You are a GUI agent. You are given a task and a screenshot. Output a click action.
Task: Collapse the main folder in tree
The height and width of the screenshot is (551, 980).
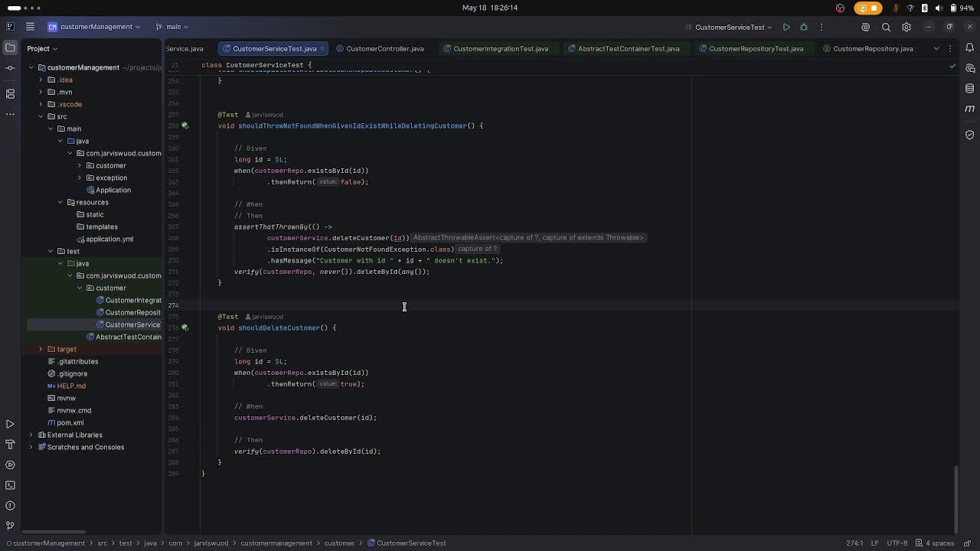tap(51, 129)
